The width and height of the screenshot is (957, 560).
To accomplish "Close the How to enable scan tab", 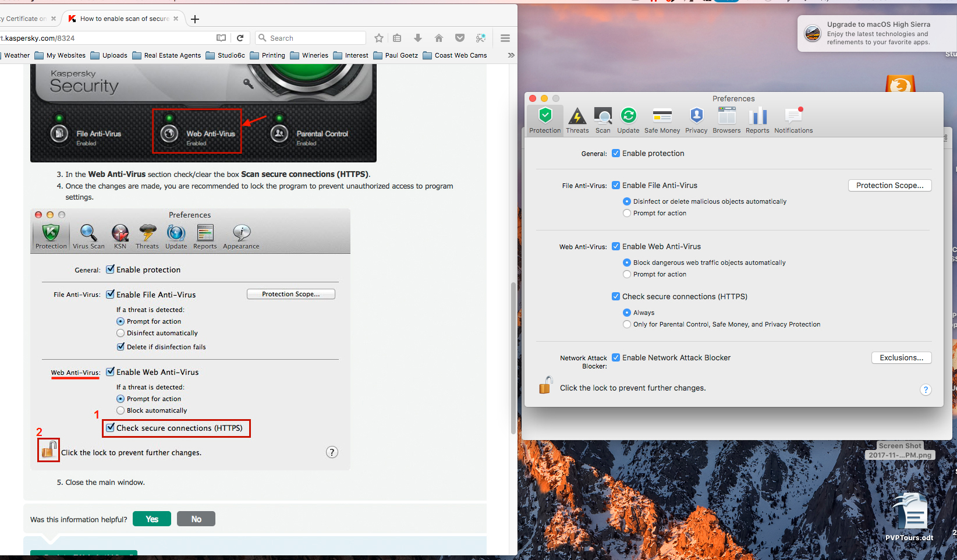I will (176, 19).
